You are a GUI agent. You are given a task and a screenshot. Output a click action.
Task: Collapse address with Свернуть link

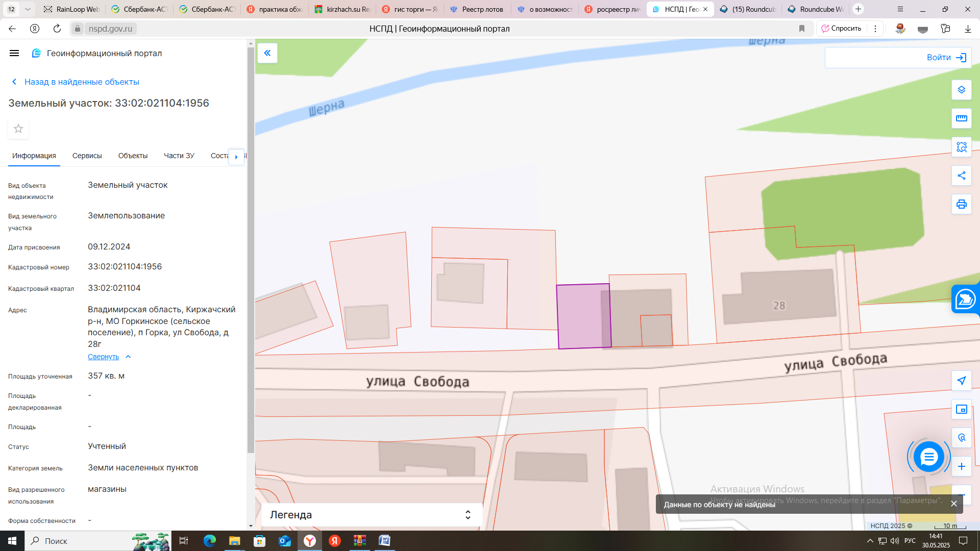coord(104,357)
